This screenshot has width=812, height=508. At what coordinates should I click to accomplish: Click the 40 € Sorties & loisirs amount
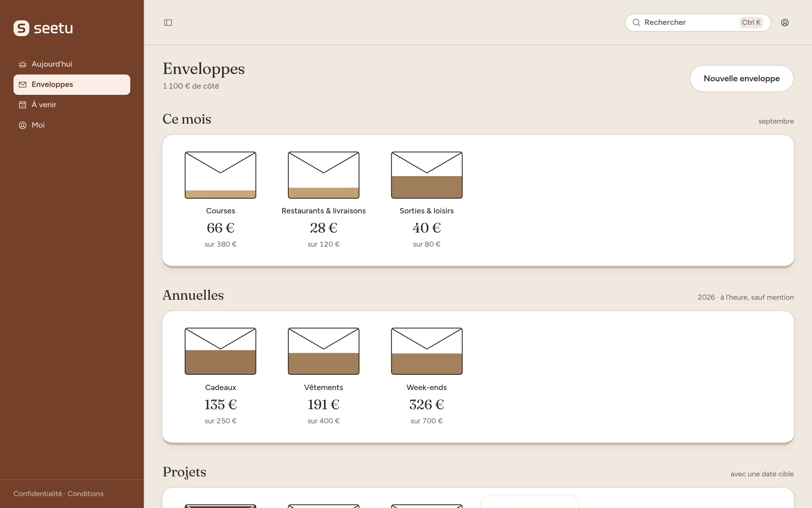click(x=427, y=228)
